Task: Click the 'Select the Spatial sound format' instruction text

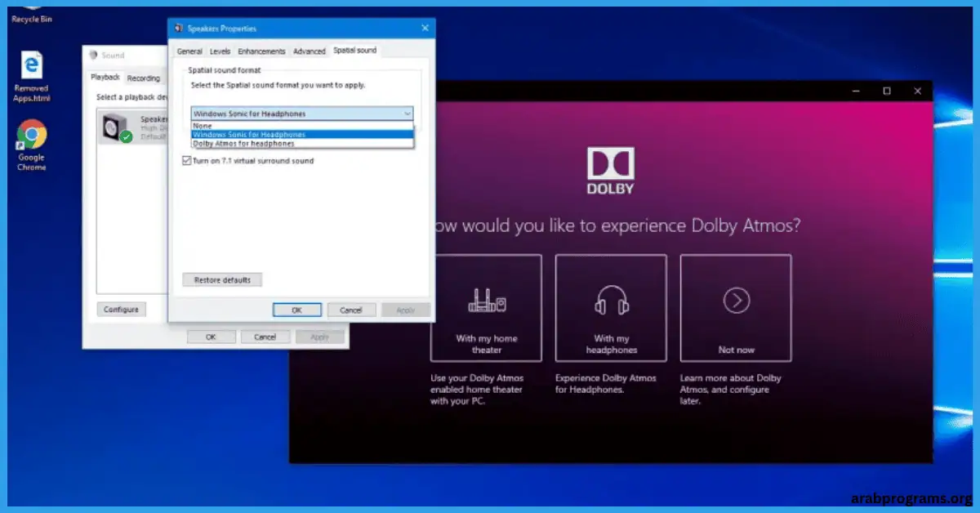Action: coord(278,85)
